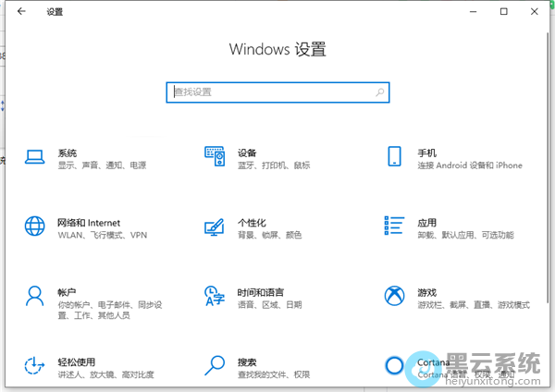Click the 卸载、默认应用、可选功能 description text
Screen dimensions: 555x392
[x=465, y=235]
